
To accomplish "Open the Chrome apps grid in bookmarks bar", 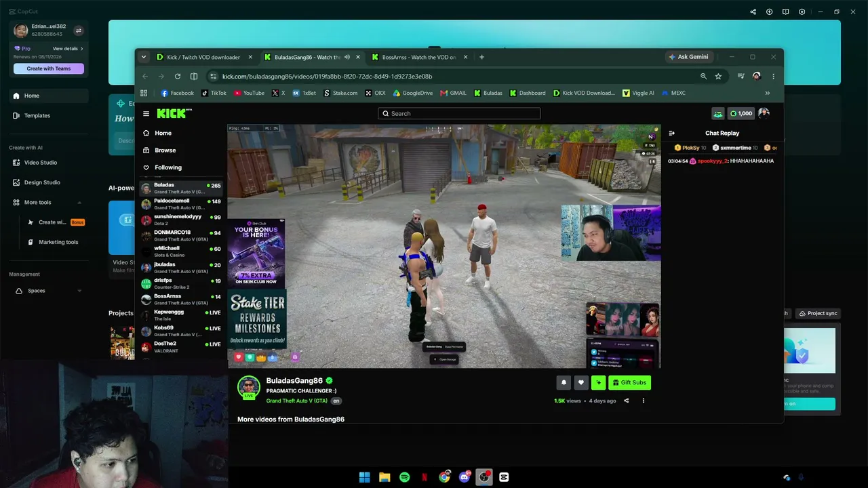I will coord(144,93).
